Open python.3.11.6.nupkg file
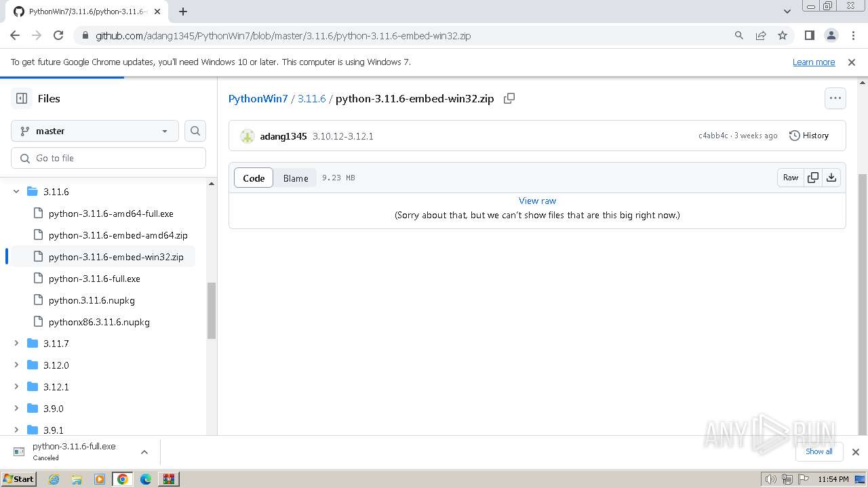Viewport: 868px width, 488px height. coord(92,300)
